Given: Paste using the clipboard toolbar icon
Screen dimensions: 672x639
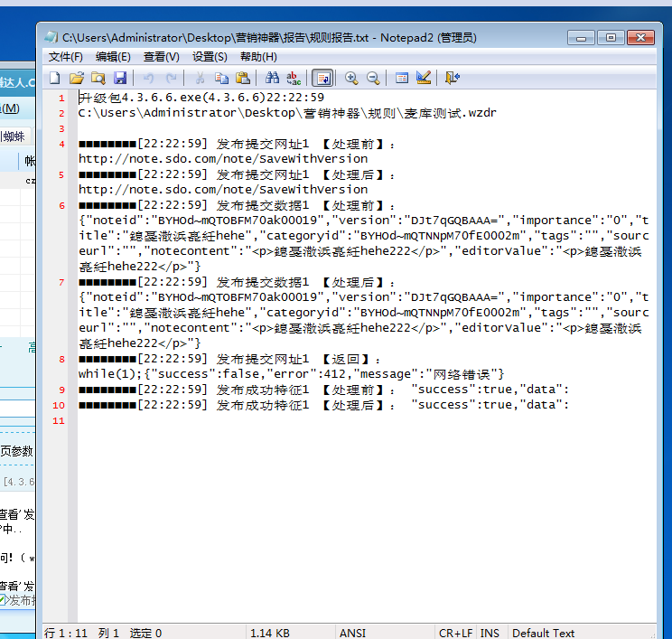Looking at the screenshot, I should tap(242, 78).
